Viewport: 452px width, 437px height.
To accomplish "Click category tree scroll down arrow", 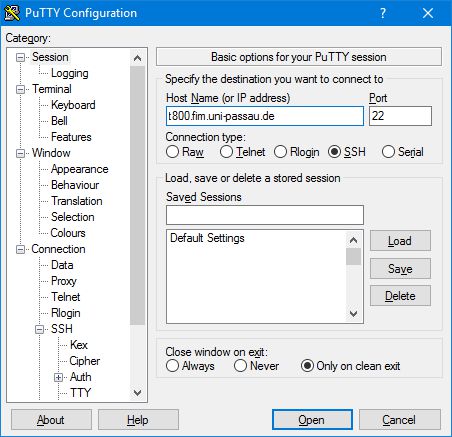I will [x=137, y=392].
